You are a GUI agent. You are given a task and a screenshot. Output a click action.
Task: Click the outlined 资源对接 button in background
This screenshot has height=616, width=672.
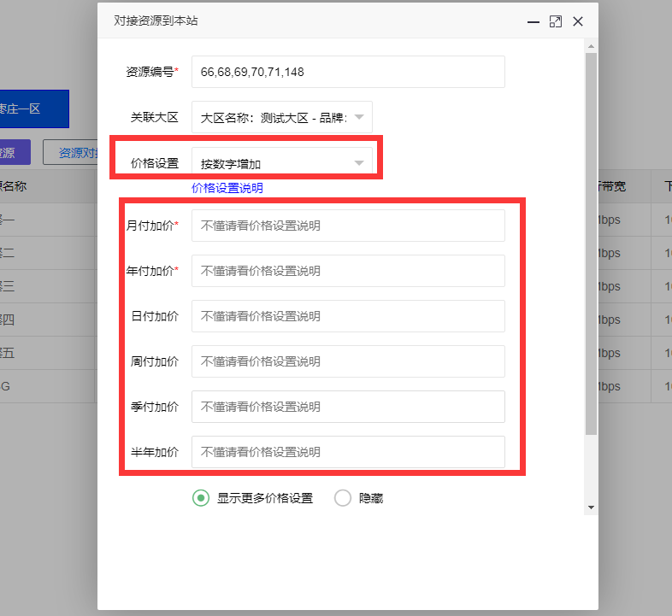[x=71, y=152]
